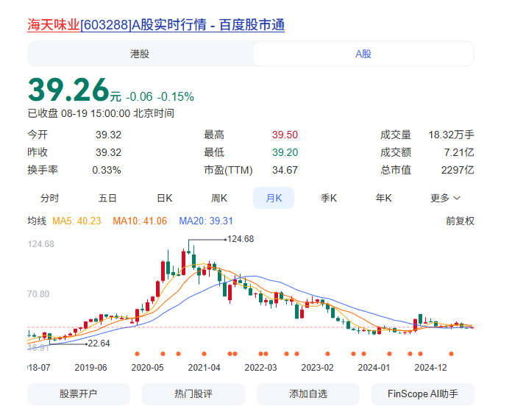Viewport: 512px width, 420px height.
Task: Click the MA20: 39.31 indicator label
Action: coord(206,221)
